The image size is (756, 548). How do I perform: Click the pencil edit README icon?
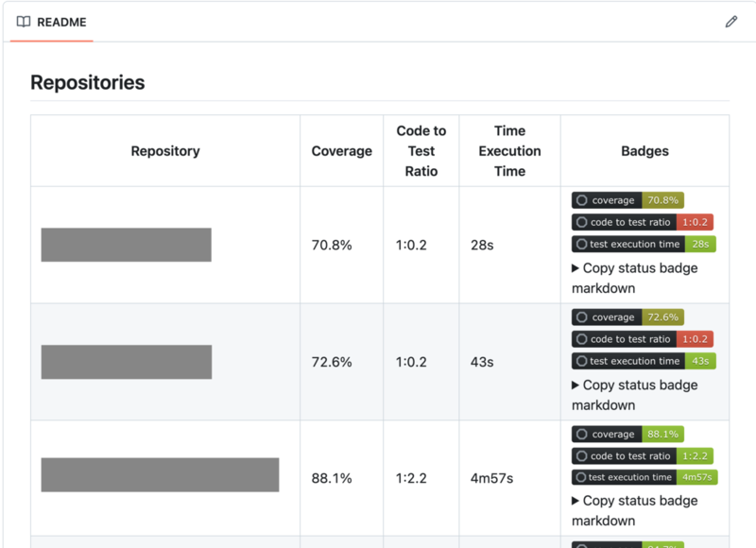point(730,22)
